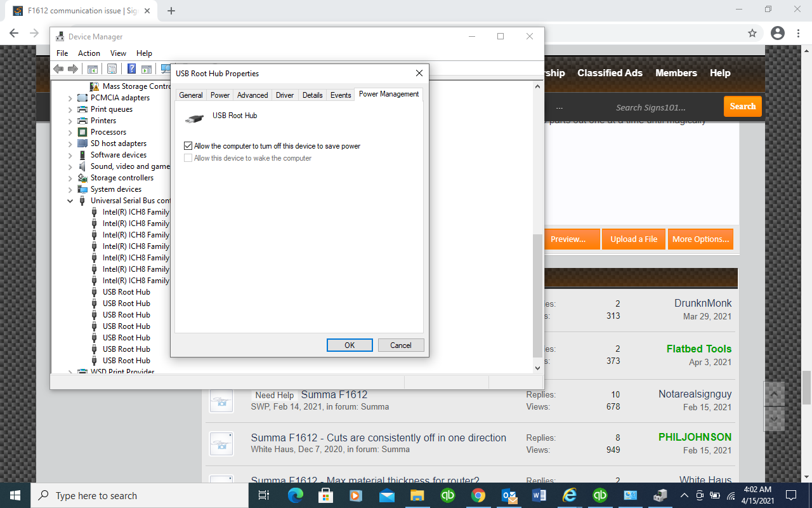This screenshot has width=812, height=508.
Task: Open the Action Center notifications icon
Action: coord(791,495)
